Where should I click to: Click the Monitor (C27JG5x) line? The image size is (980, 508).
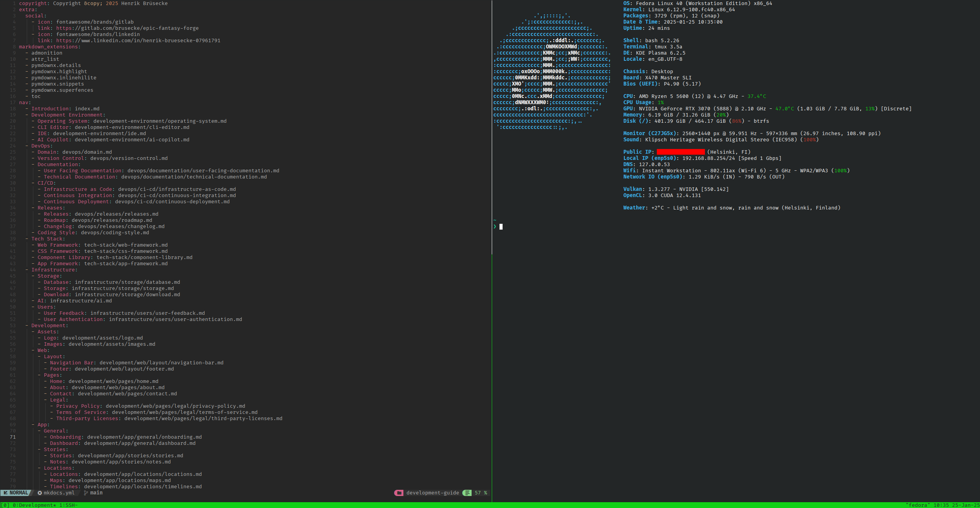[752, 134]
